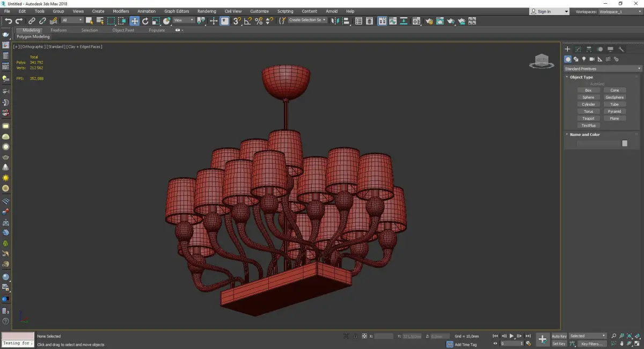Create a Teapot primitive button

pos(588,119)
